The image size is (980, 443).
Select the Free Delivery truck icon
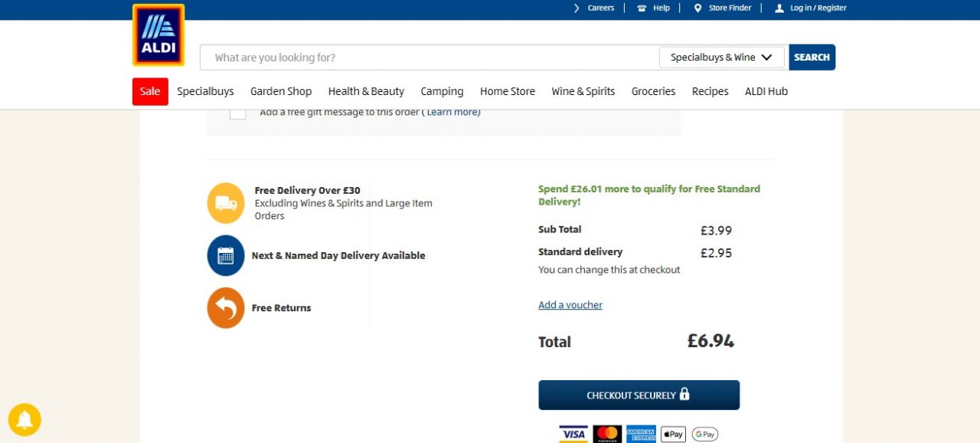225,202
